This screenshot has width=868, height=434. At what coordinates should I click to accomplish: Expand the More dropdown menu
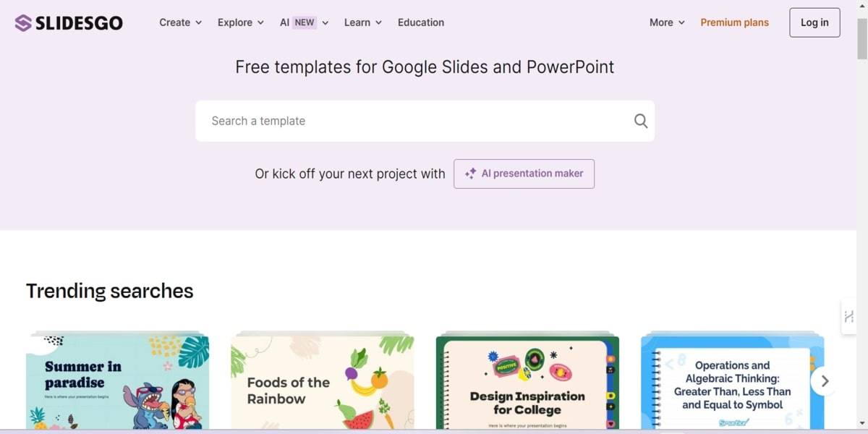(x=666, y=22)
